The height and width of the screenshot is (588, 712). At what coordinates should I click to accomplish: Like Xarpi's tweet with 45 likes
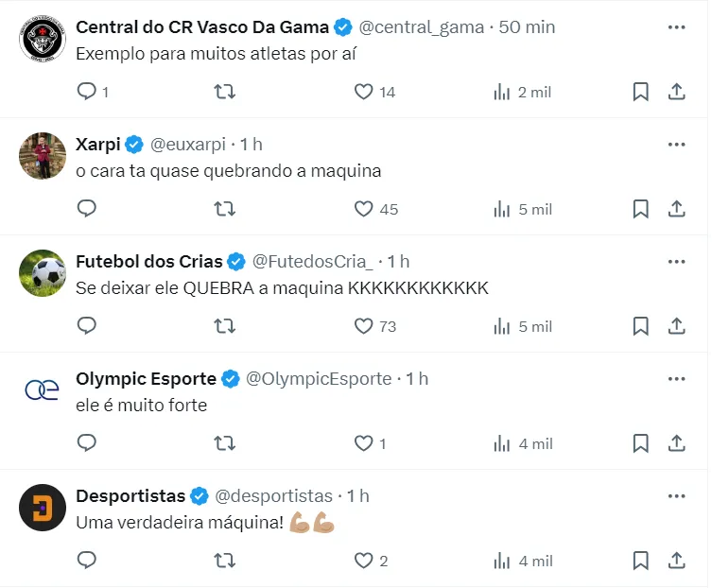tap(364, 209)
